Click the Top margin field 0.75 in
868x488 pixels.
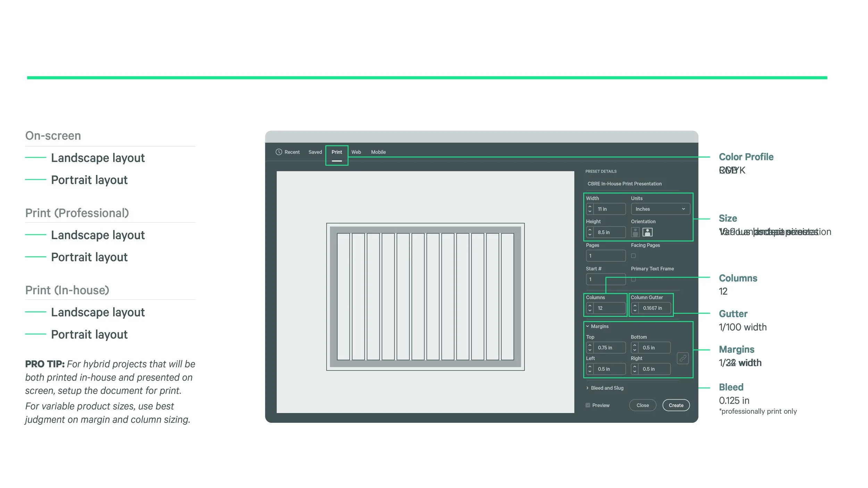[606, 347]
